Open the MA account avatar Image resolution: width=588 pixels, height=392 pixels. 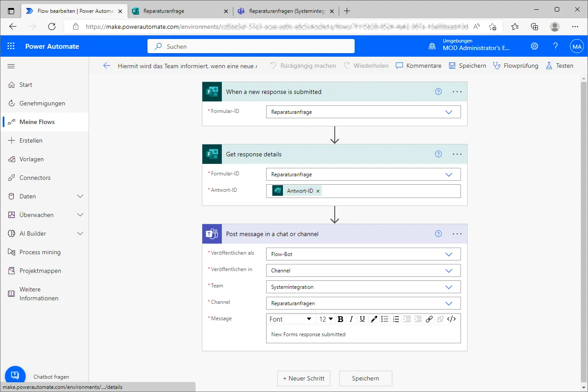point(576,46)
